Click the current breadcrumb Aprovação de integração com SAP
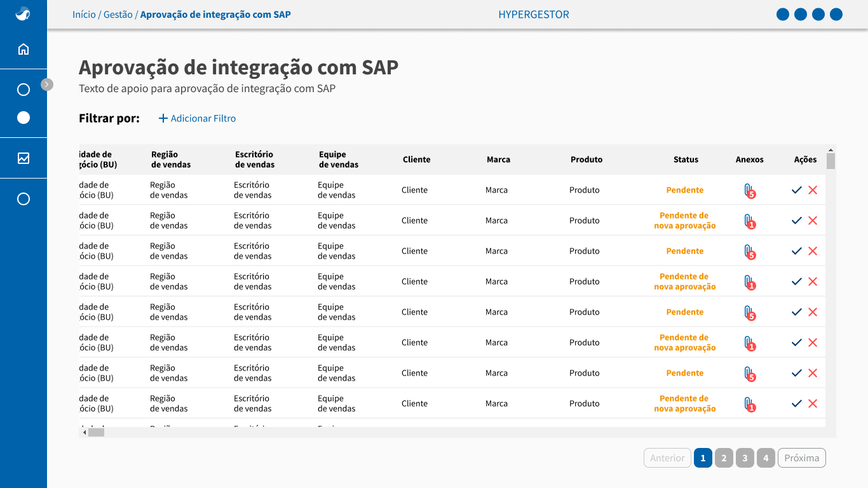This screenshot has height=488, width=868. [x=215, y=14]
